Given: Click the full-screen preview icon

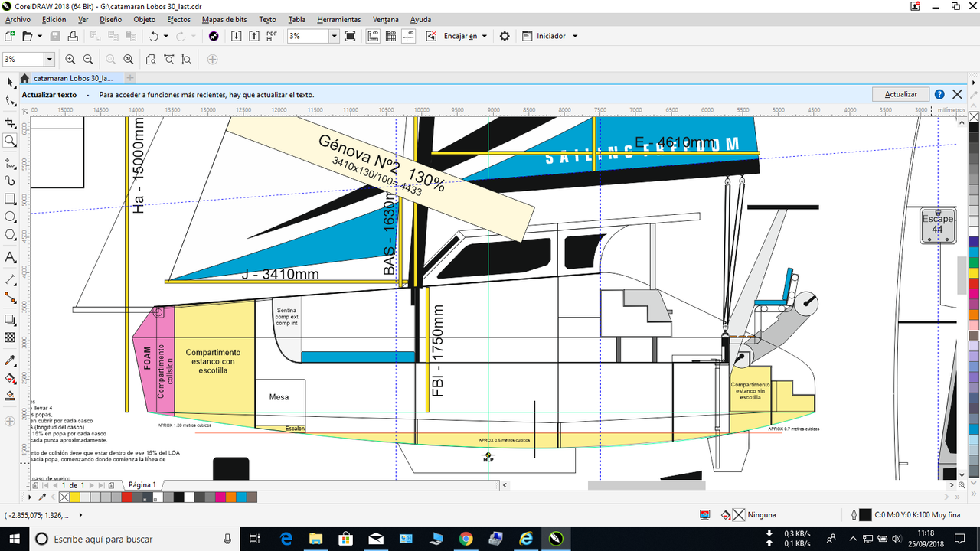Looking at the screenshot, I should point(350,36).
